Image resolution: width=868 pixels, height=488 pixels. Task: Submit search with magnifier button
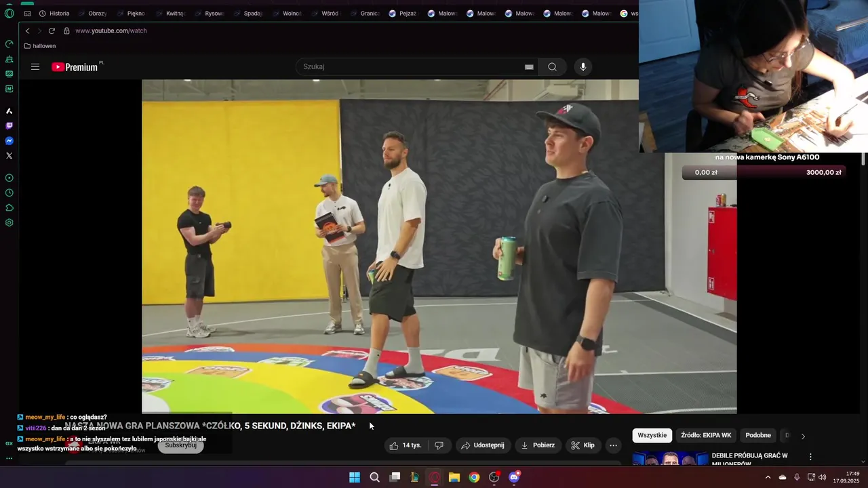553,67
